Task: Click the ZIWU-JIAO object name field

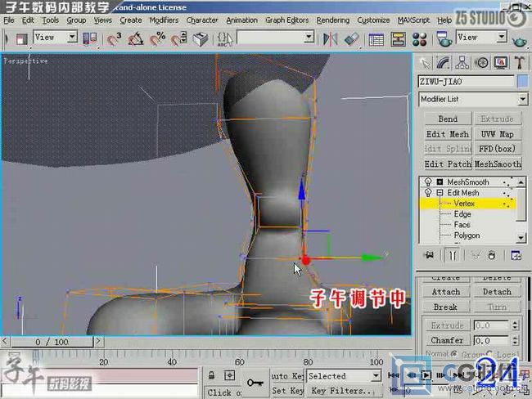Action: click(x=467, y=82)
